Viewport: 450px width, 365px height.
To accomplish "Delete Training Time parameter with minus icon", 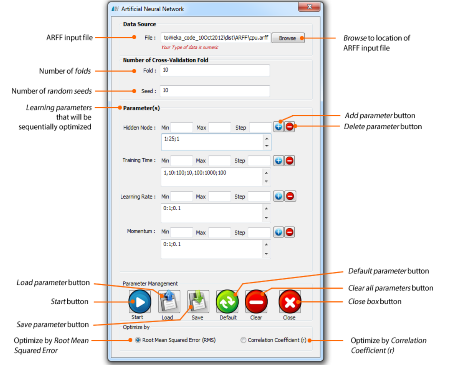I will pos(290,161).
